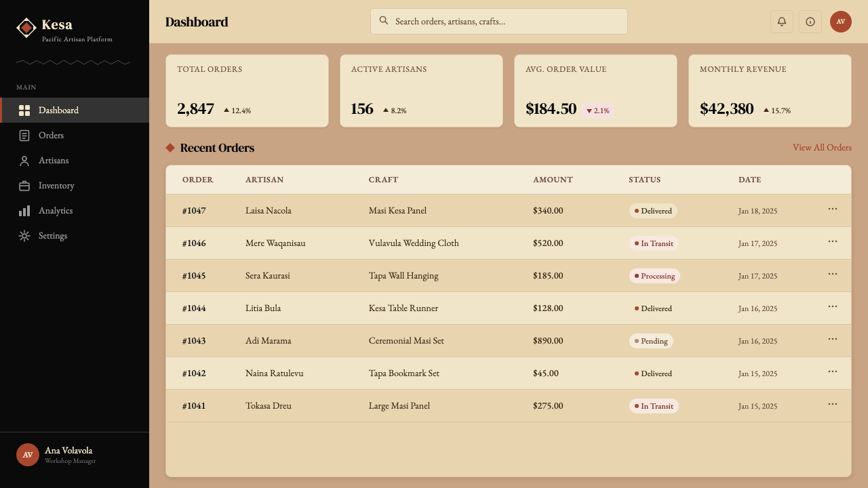Click the Status column header
This screenshot has width=868, height=488.
click(x=644, y=180)
